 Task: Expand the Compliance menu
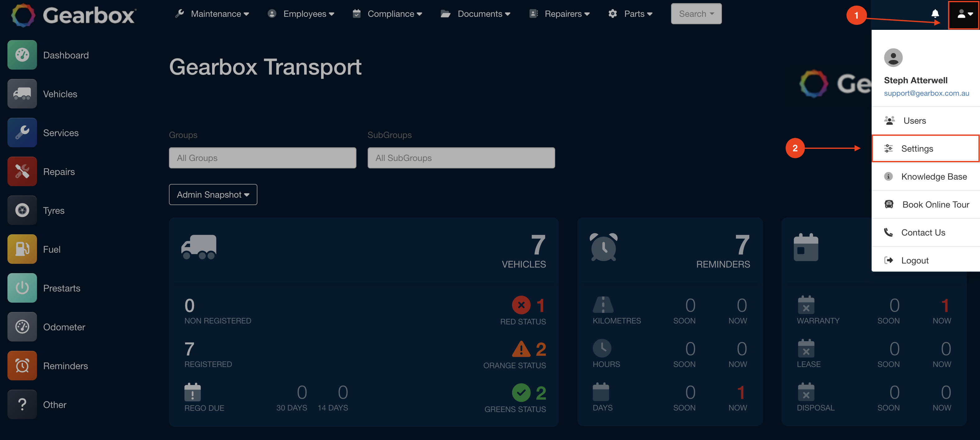pos(387,14)
